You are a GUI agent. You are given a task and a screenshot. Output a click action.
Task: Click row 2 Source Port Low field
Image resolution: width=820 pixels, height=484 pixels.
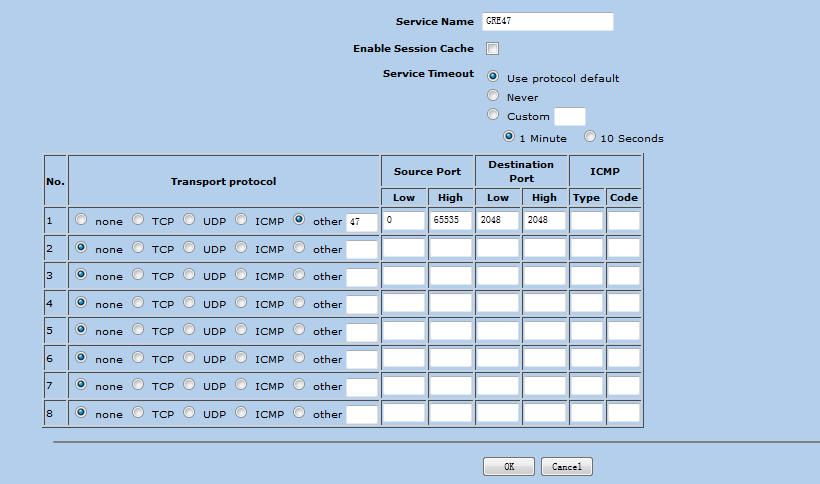tap(404, 248)
